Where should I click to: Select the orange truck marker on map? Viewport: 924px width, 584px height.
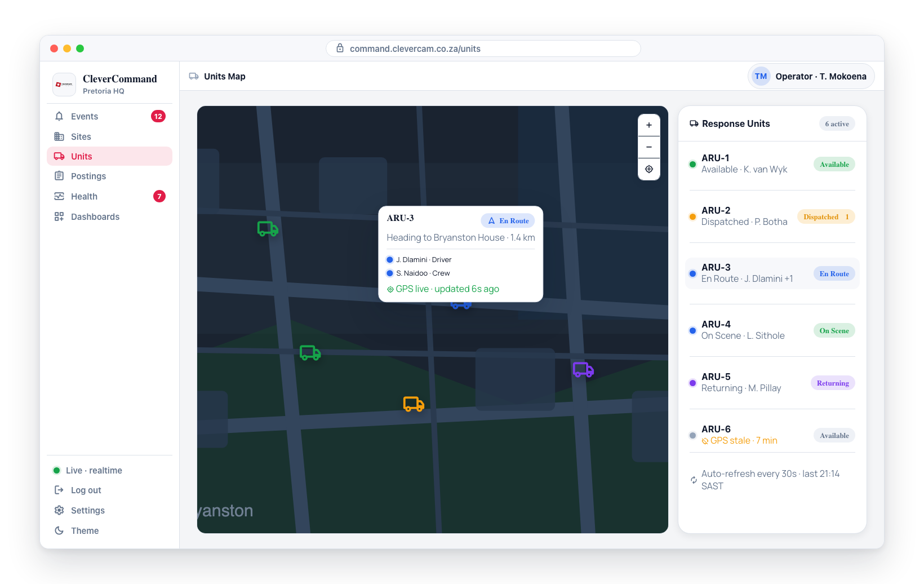coord(414,404)
